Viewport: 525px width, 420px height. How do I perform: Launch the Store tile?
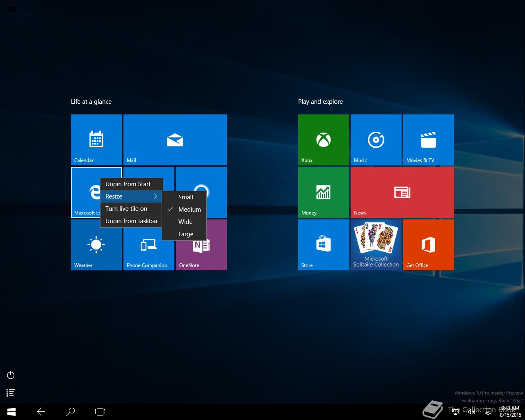pyautogui.click(x=324, y=245)
